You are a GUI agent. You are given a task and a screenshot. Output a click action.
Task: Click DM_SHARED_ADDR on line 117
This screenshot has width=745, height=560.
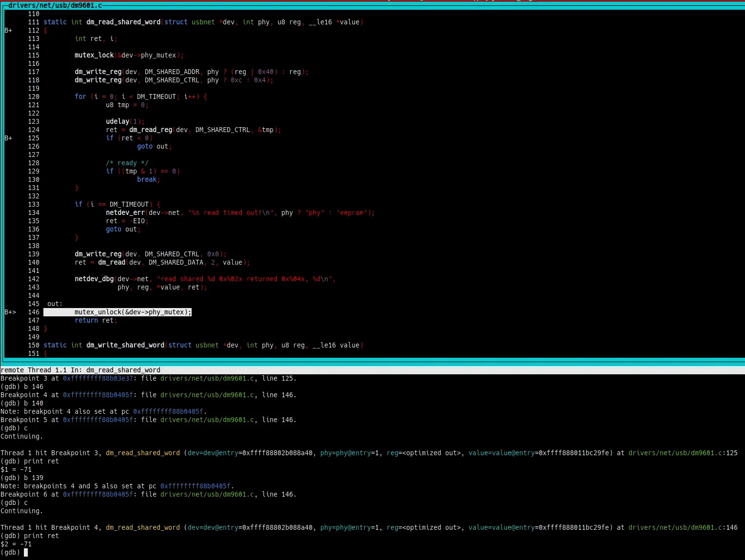pyautogui.click(x=172, y=72)
